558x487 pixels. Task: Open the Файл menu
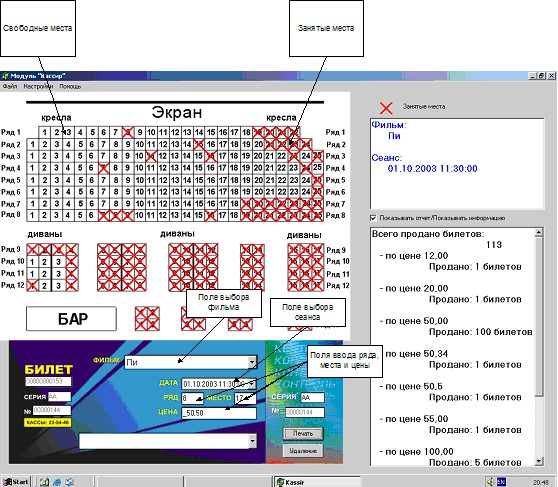click(x=10, y=86)
